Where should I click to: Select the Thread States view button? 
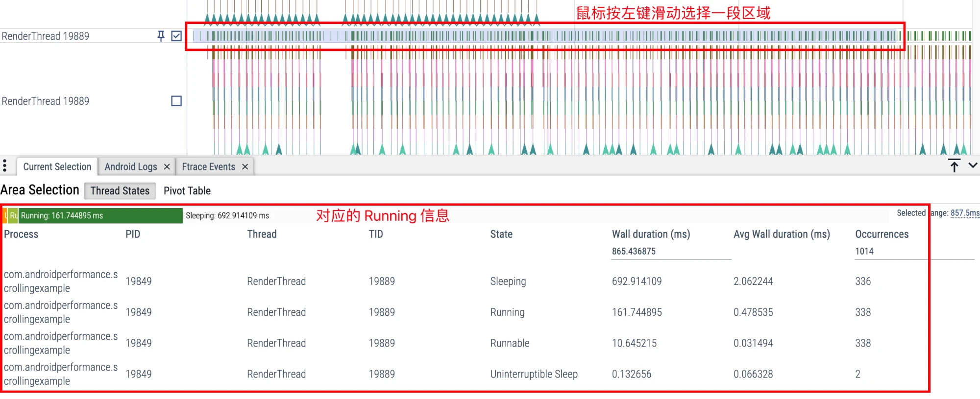coord(120,191)
